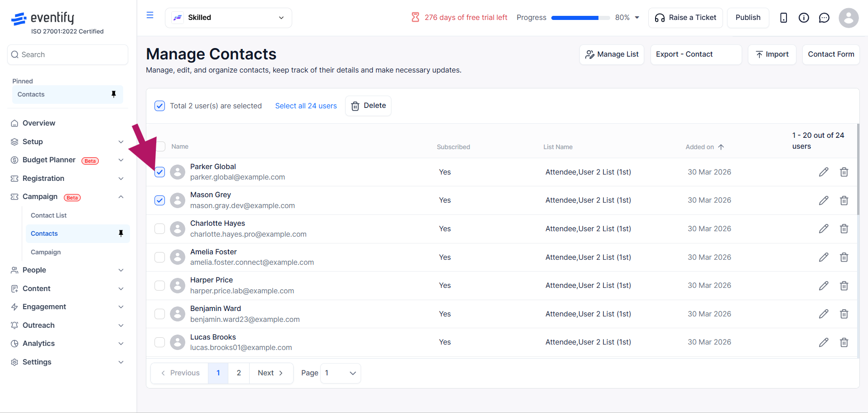Delete the selected users

[x=368, y=106]
